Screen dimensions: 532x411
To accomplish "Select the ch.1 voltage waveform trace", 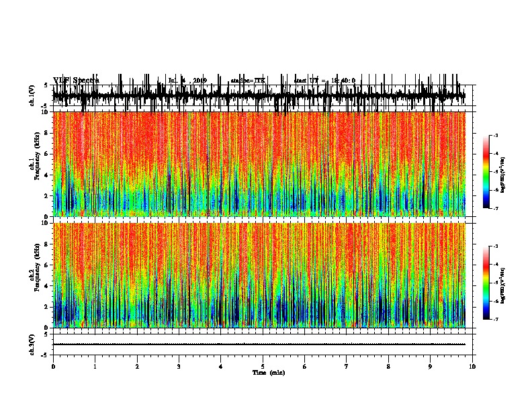I will tap(259, 96).
